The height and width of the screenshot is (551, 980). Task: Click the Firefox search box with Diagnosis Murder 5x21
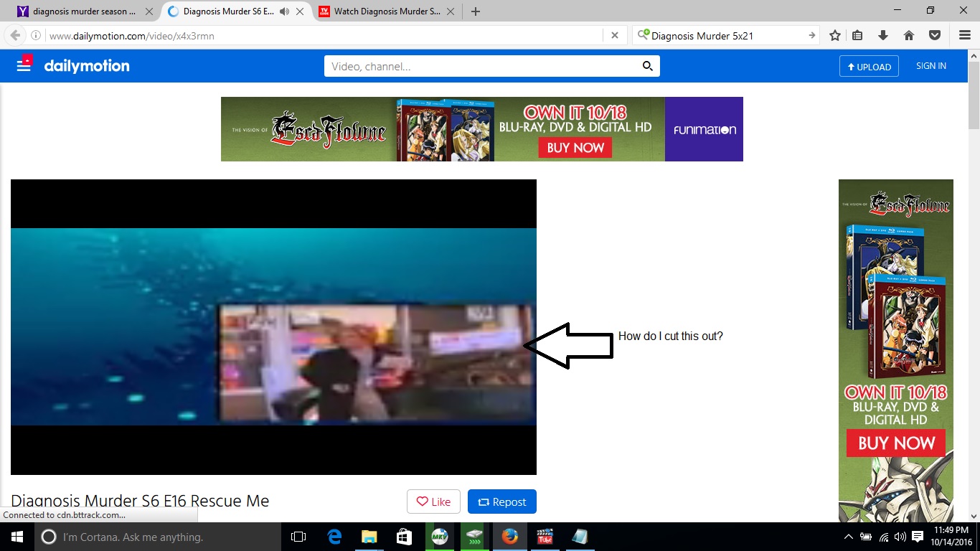727,35
